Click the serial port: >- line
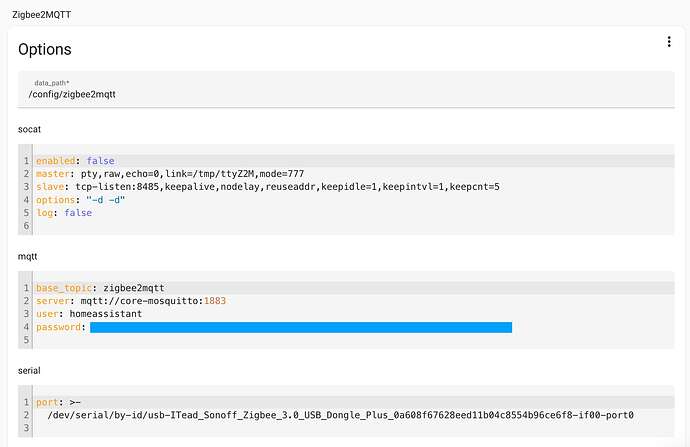Screen dimensions: 690x447 [x=353, y=402]
